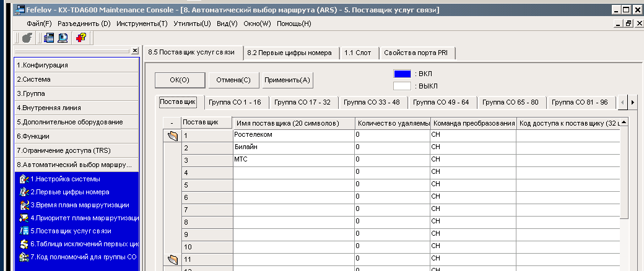Image resolution: width=644 pixels, height=271 pixels.
Task: Expand 6.Функции section
Action: (x=77, y=136)
